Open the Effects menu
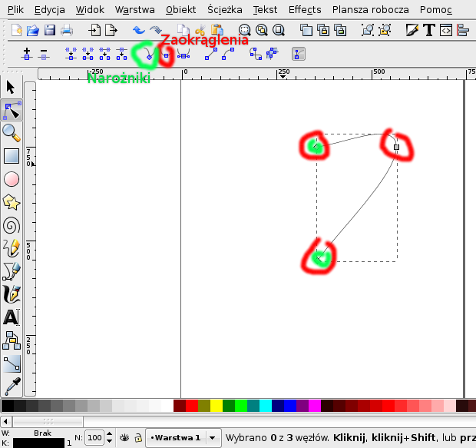The width and height of the screenshot is (476, 448). tap(305, 10)
